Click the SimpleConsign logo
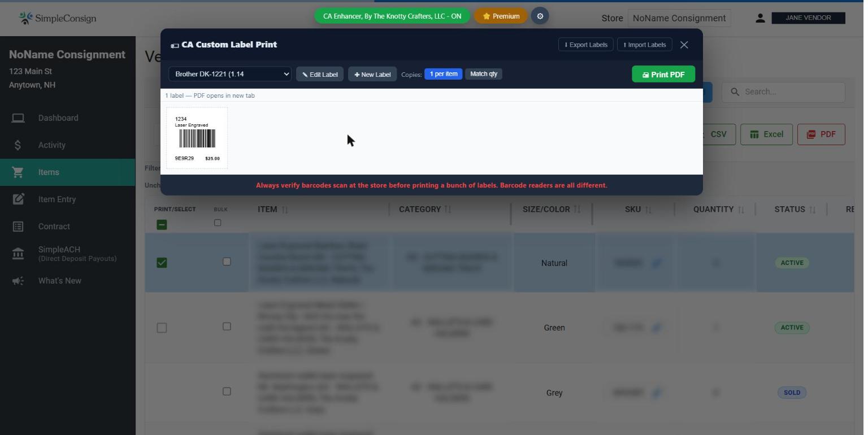 pyautogui.click(x=57, y=18)
